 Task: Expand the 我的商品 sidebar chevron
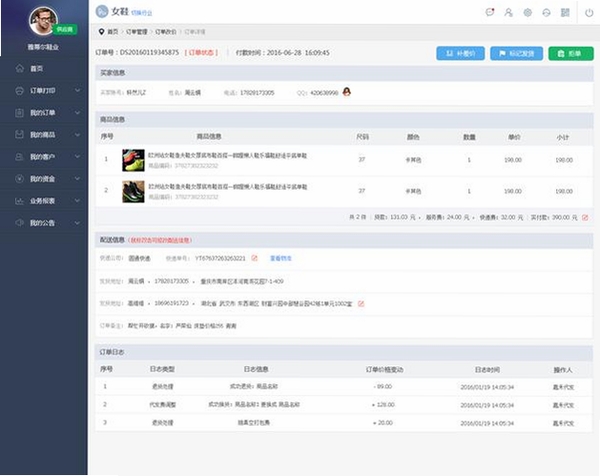point(77,135)
